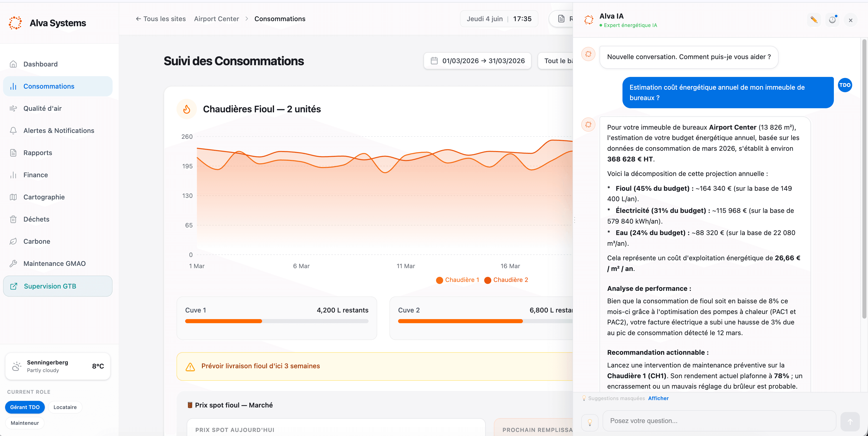Open the chat history clock icon
Image resolution: width=868 pixels, height=436 pixels.
point(832,20)
